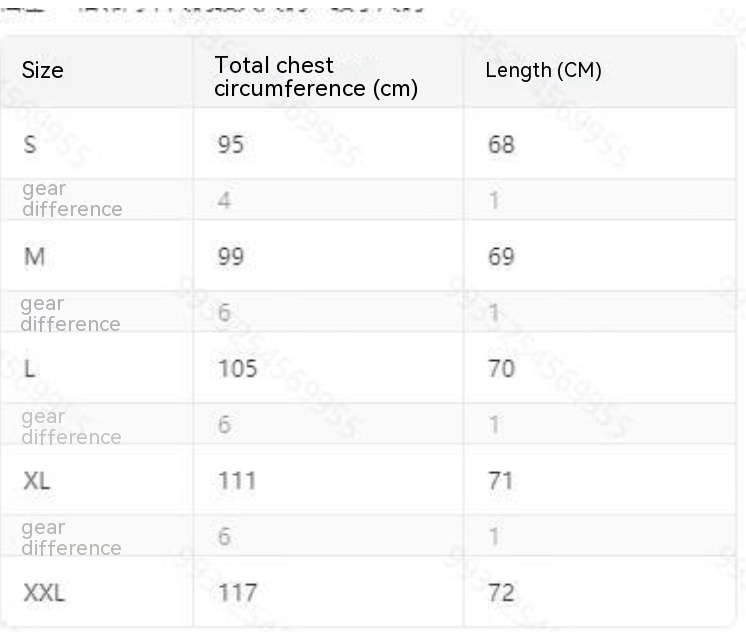Click length value 69 for size M
746x632 pixels.
tap(501, 257)
